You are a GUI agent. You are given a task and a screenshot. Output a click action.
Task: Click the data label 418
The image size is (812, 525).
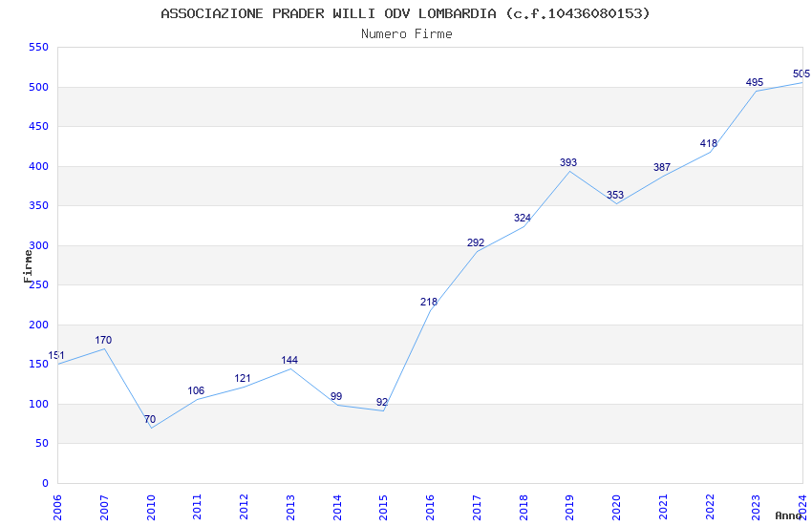tap(709, 143)
